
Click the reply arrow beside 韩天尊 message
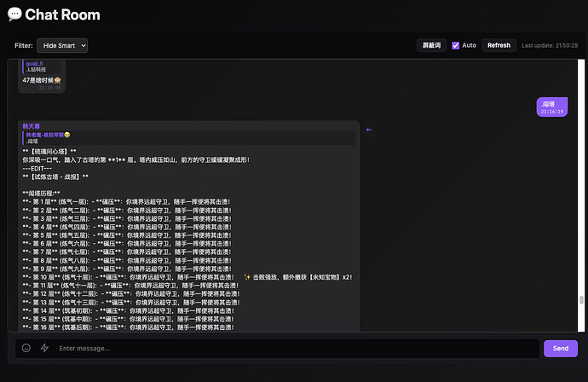point(369,130)
